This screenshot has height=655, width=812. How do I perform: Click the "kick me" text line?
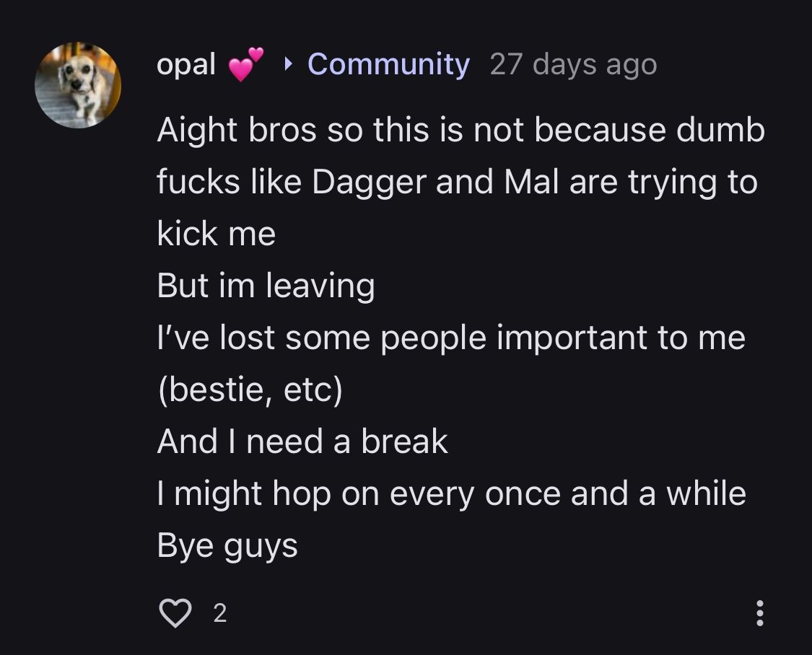217,234
